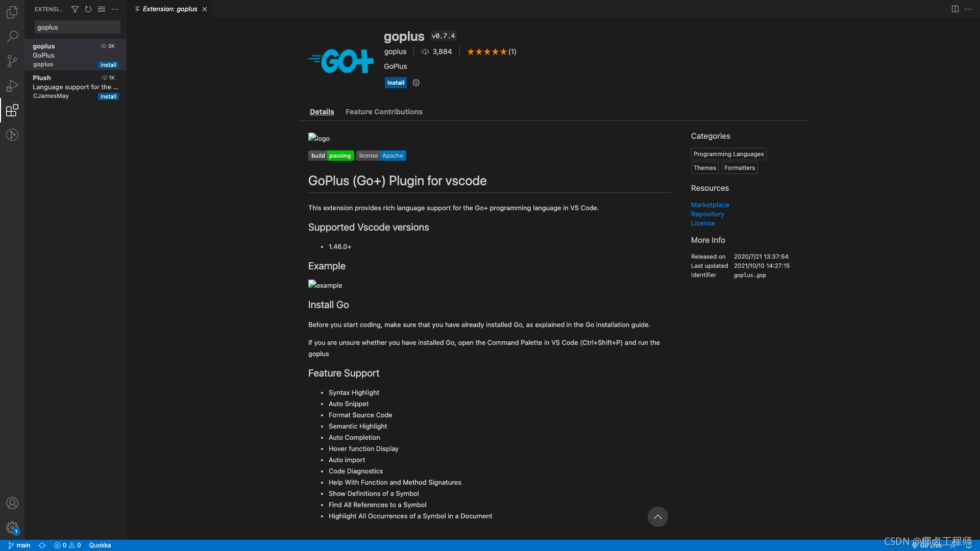Open the Accounts menu icon
980x551 pixels.
[12, 503]
